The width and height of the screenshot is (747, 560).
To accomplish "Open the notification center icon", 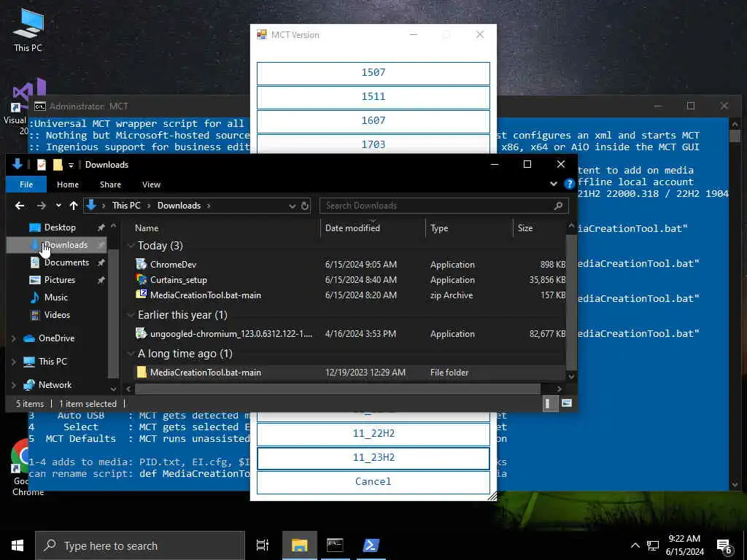I will 724,546.
